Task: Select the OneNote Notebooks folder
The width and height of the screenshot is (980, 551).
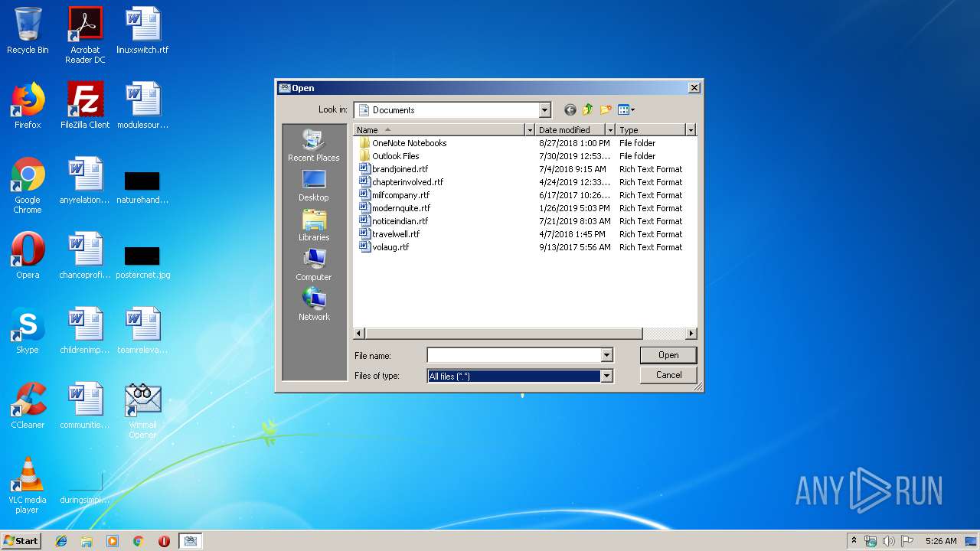Action: tap(403, 143)
